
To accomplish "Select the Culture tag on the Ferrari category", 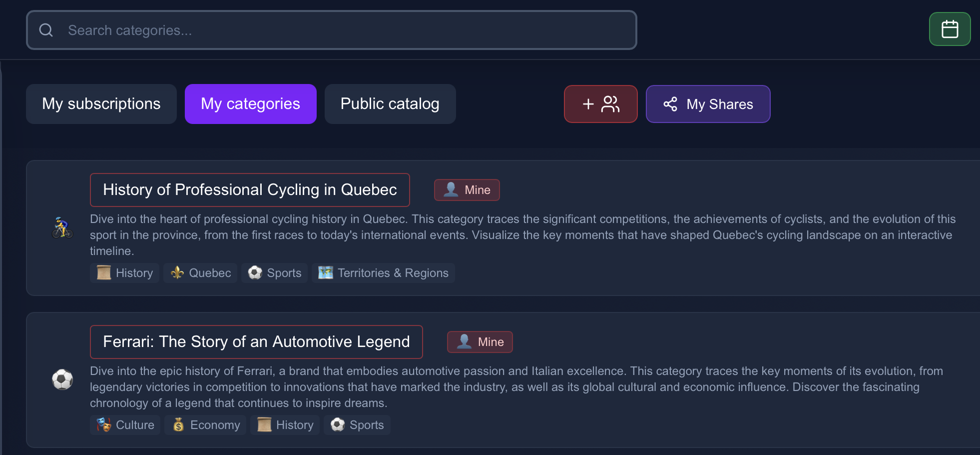I will pos(125,425).
